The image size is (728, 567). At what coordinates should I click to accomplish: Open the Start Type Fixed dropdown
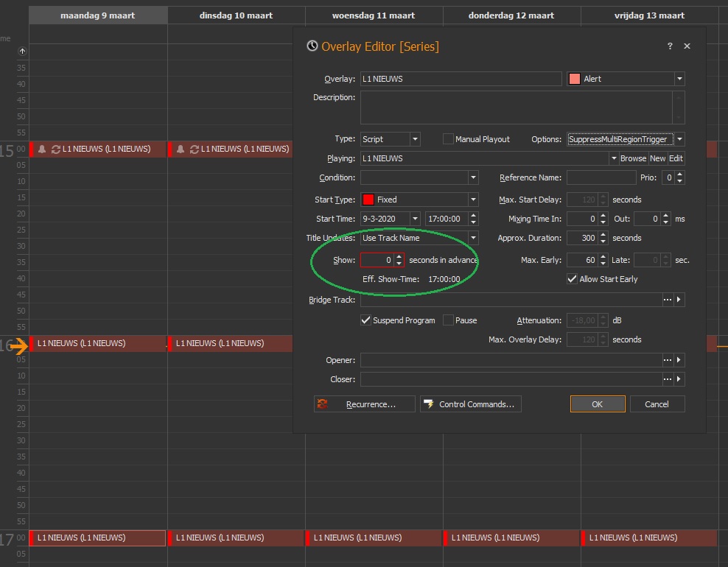[x=473, y=200]
